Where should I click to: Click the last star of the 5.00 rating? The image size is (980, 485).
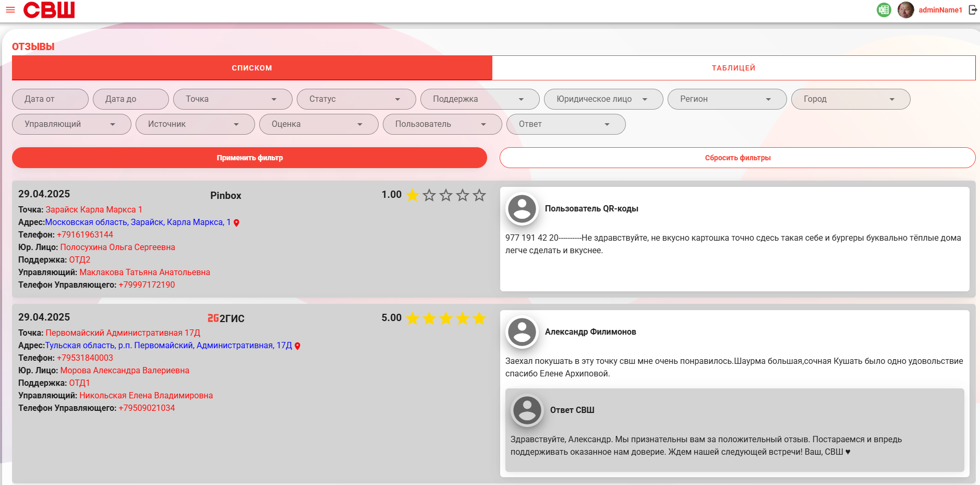(x=479, y=318)
